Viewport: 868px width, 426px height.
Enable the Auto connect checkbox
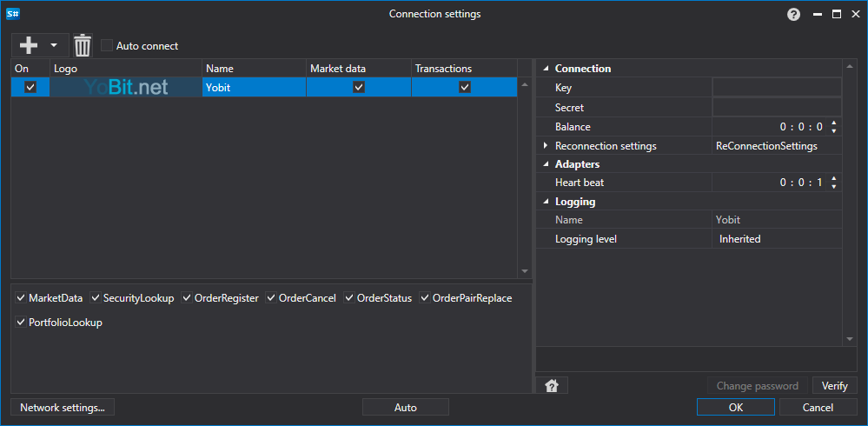tap(107, 45)
